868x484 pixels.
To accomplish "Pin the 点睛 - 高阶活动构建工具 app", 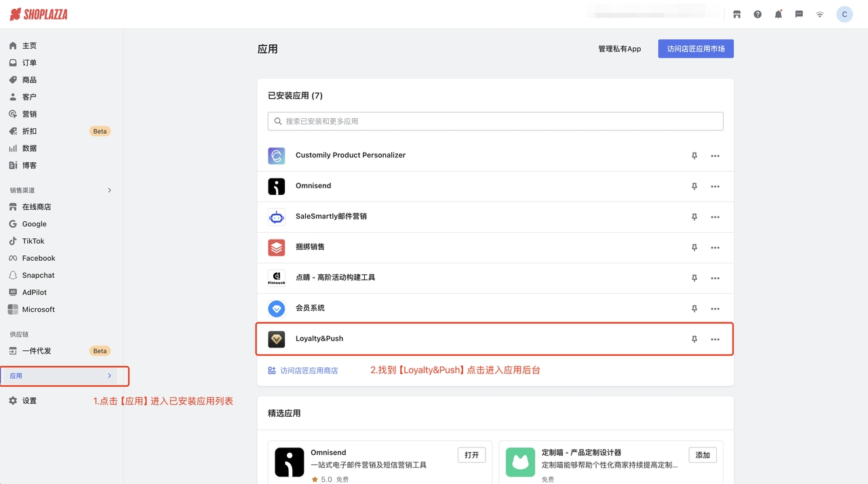I will (694, 278).
